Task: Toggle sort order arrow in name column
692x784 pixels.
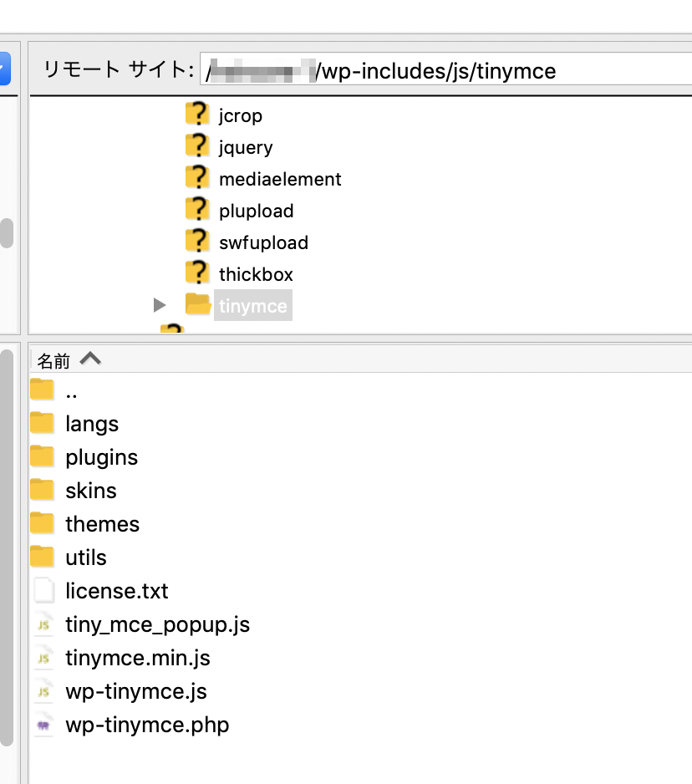Action: pos(90,359)
